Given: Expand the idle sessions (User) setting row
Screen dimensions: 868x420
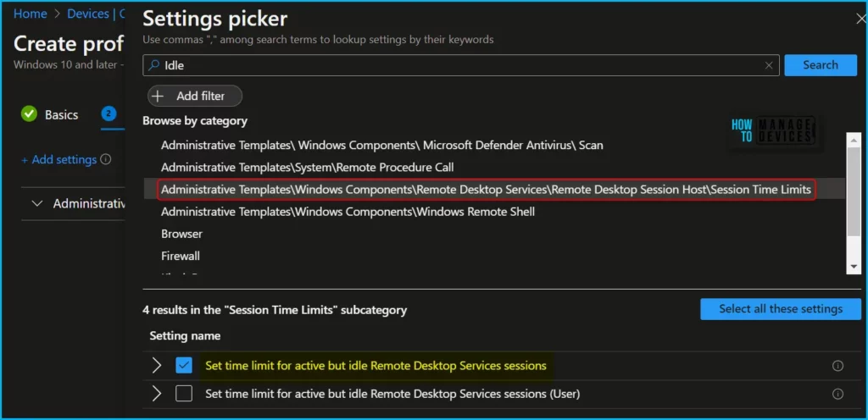Looking at the screenshot, I should coord(156,394).
